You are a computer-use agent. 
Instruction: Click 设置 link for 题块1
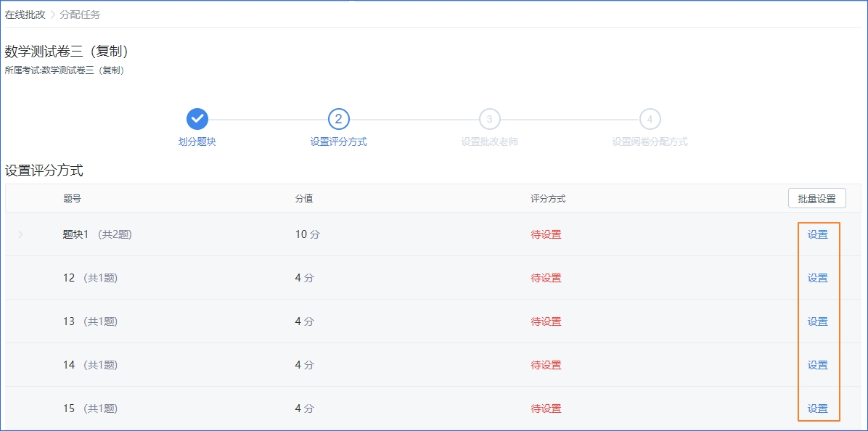(818, 234)
